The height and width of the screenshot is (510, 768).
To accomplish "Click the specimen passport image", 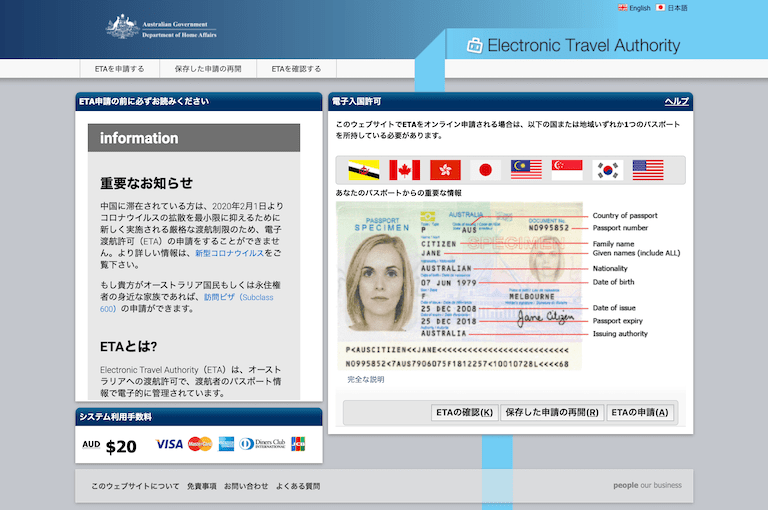I will (459, 286).
